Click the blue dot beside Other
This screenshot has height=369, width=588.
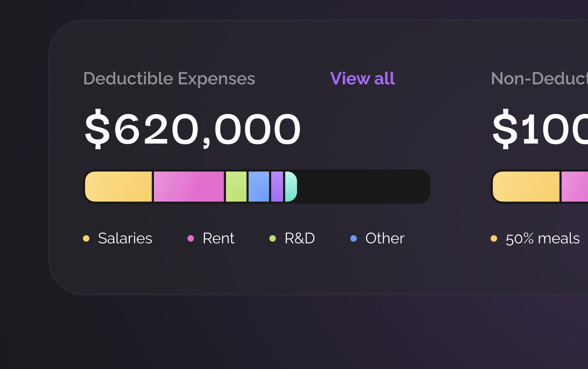click(354, 238)
